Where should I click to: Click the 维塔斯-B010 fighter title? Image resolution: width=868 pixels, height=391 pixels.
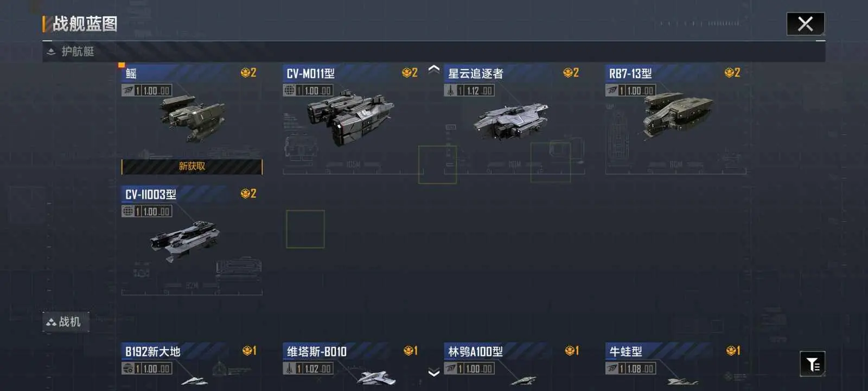tap(317, 351)
